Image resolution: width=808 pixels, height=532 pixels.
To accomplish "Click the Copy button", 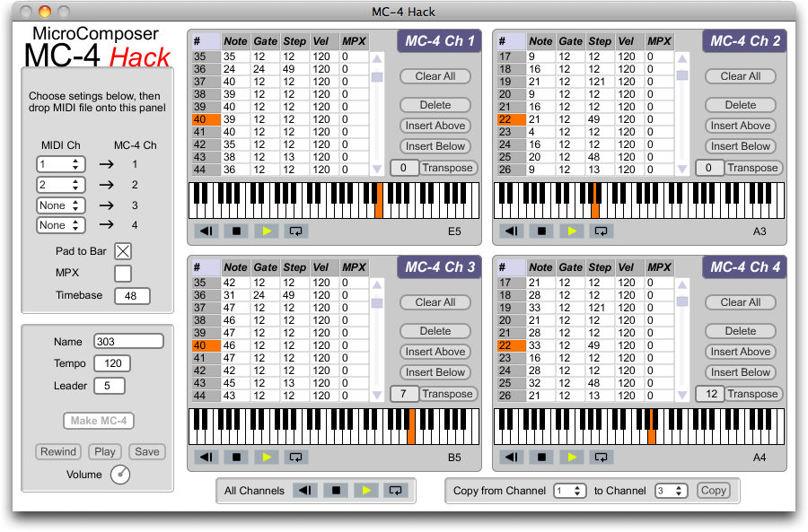I will [x=713, y=491].
